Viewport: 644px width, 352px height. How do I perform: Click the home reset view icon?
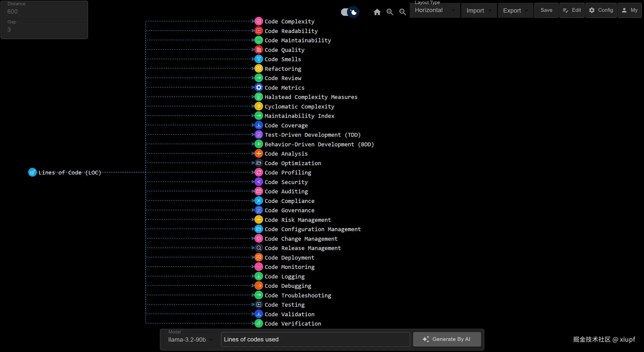click(x=377, y=12)
